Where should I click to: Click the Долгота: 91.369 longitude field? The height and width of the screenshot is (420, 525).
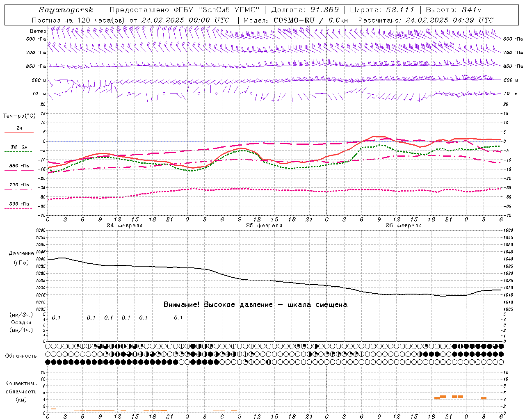(305, 10)
